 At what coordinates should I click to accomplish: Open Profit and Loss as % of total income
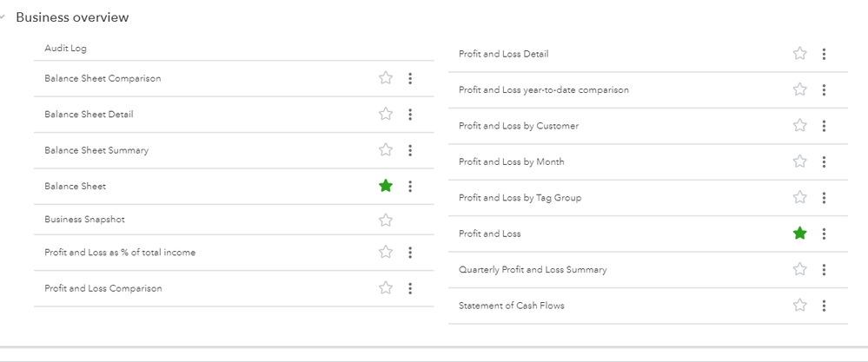click(120, 253)
